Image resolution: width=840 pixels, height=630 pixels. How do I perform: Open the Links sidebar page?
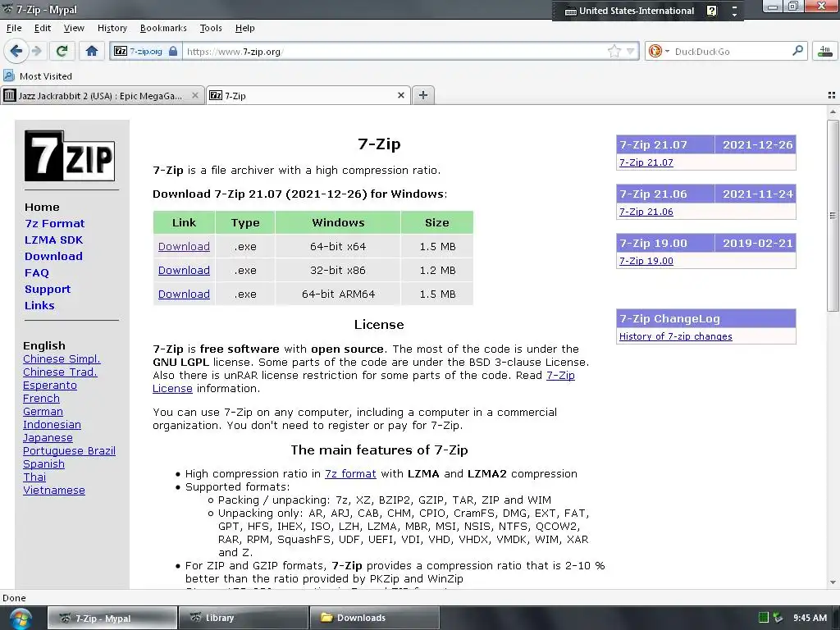click(x=39, y=305)
